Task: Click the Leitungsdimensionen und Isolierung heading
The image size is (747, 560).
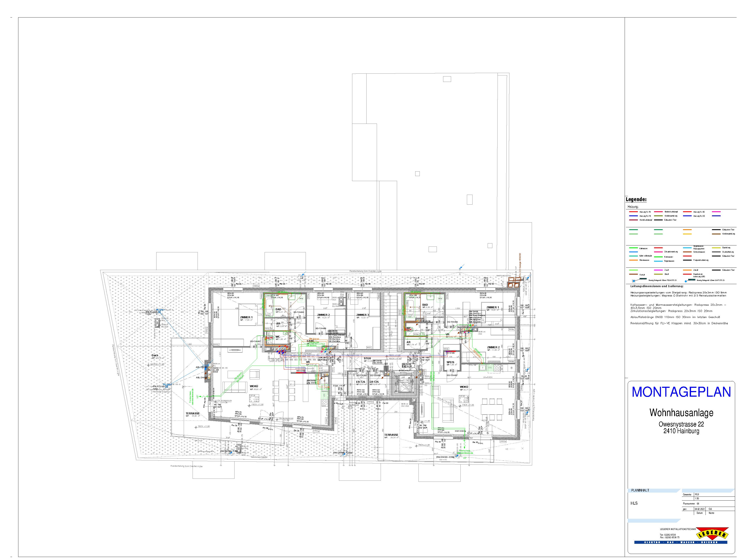Action: [656, 286]
